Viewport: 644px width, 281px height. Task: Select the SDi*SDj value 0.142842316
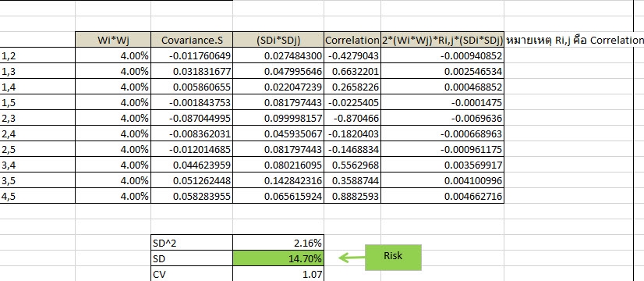[278, 180]
